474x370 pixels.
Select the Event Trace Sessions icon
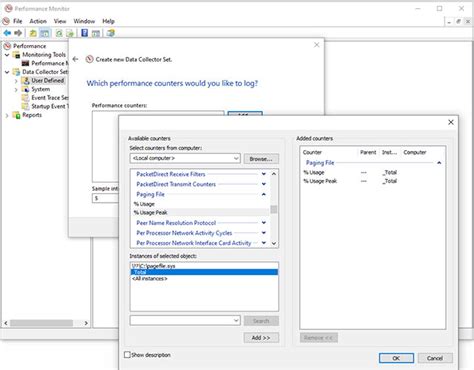point(25,98)
